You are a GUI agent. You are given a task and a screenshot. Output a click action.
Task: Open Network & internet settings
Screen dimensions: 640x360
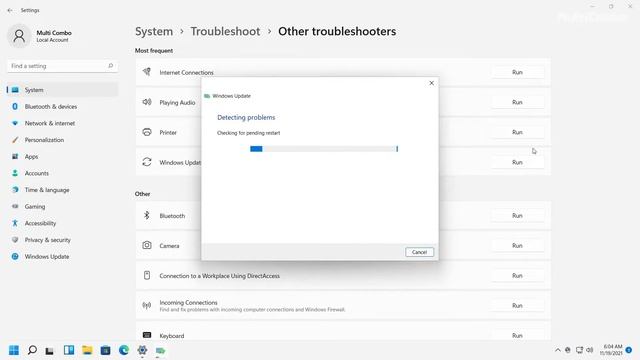click(62, 123)
